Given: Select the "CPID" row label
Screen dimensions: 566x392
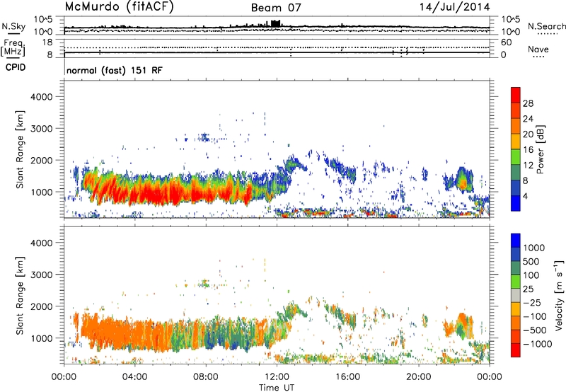Looking at the screenshot, I should pyautogui.click(x=16, y=67).
